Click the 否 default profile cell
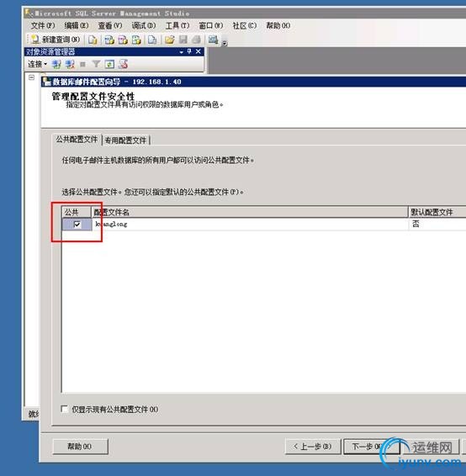Image resolution: width=466 pixels, height=476 pixels. tap(437, 225)
